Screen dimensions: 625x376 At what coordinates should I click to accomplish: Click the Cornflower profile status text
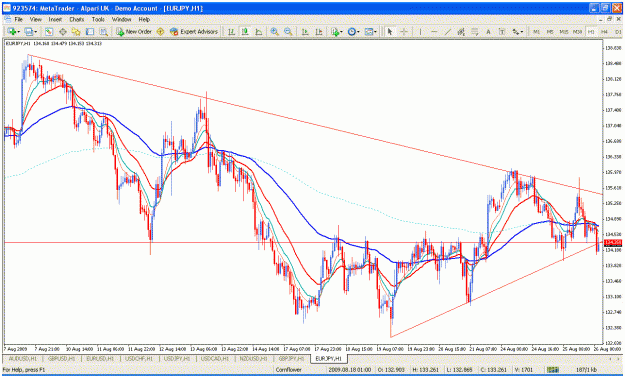(x=289, y=370)
